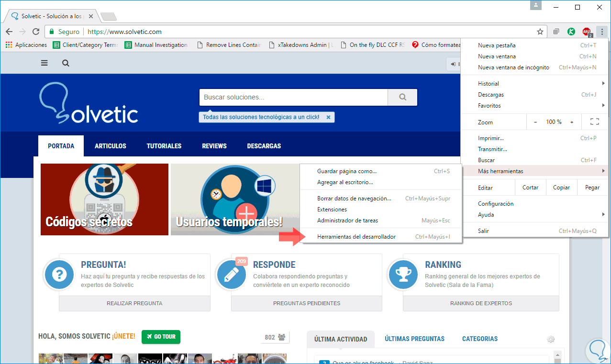Screen dimensions: 611x364
Task: Dismiss the tooltip with its x icon
Action: pos(328,117)
